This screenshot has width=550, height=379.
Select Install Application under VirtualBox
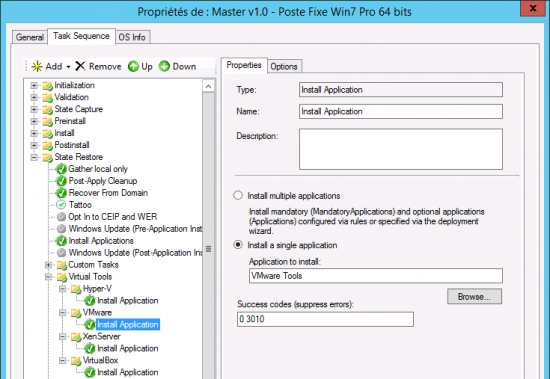tap(128, 372)
